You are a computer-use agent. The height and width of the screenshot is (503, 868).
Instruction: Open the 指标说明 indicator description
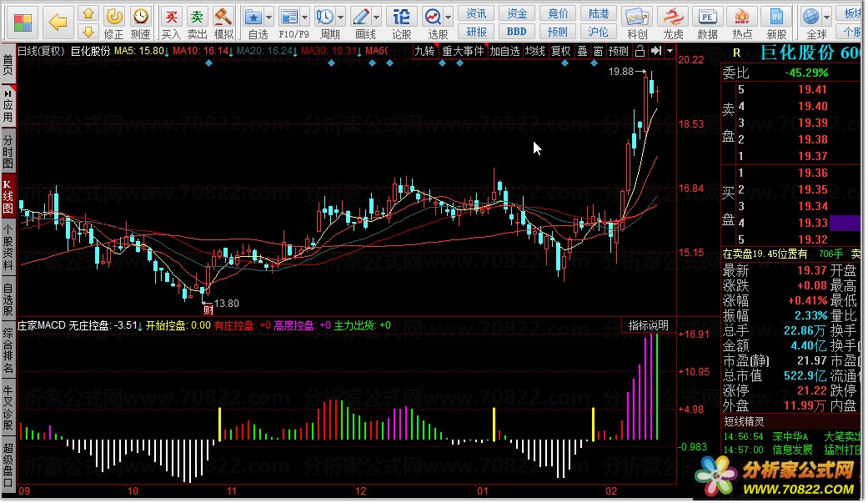[648, 325]
